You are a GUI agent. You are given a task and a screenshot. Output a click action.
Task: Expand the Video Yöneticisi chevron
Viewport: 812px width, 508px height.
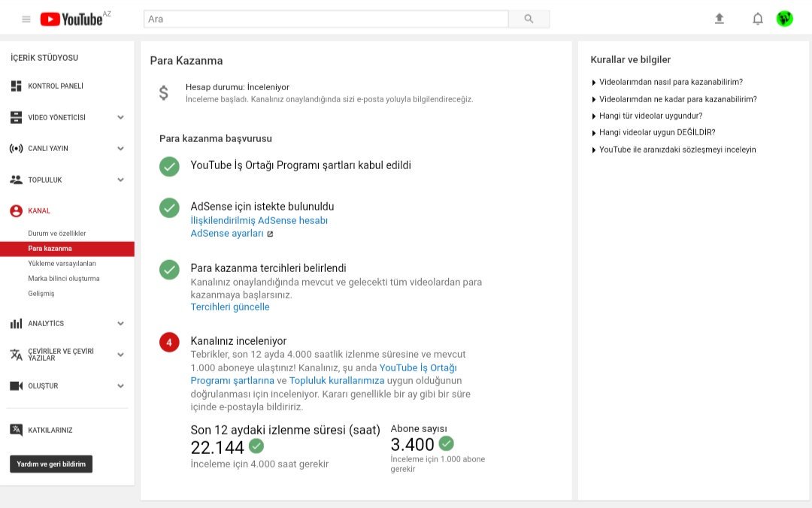120,117
